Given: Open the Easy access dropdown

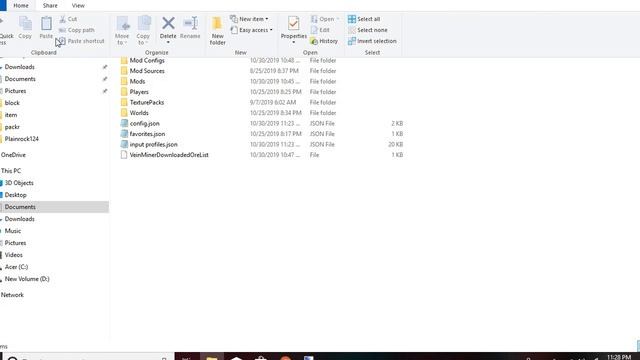Looking at the screenshot, I should [x=251, y=30].
